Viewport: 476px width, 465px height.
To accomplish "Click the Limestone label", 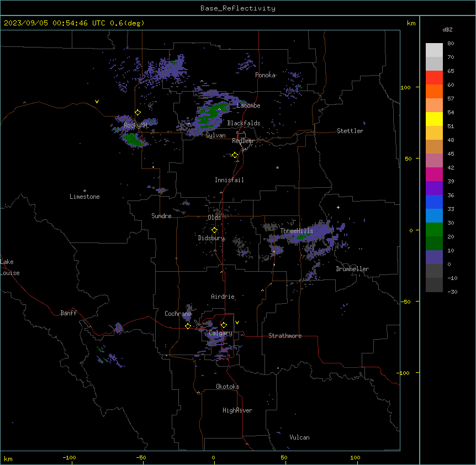I will [x=84, y=197].
